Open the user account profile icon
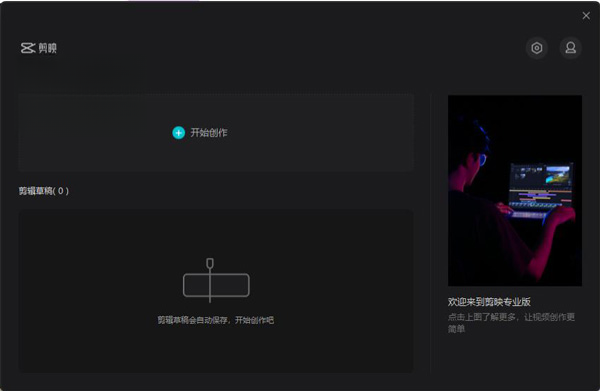 571,48
